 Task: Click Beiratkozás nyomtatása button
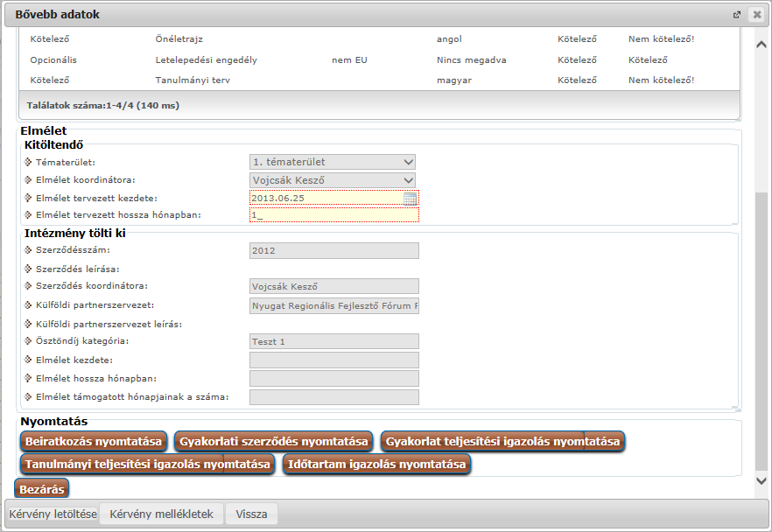[94, 442]
